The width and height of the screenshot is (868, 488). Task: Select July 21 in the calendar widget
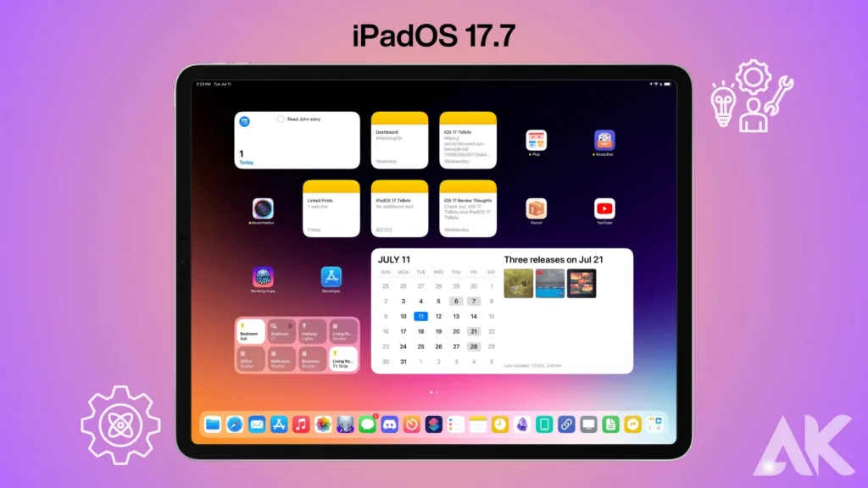474,331
